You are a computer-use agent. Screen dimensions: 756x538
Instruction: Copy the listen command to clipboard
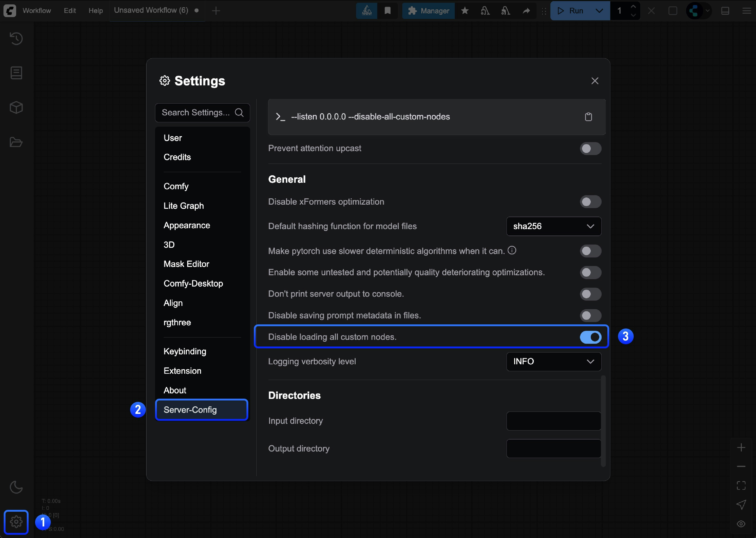tap(589, 117)
